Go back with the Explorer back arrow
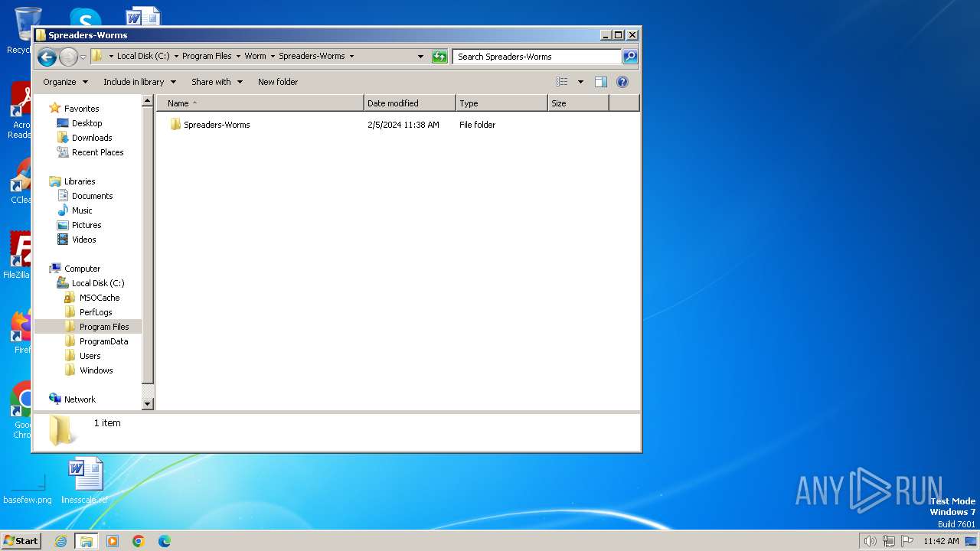 tap(47, 57)
